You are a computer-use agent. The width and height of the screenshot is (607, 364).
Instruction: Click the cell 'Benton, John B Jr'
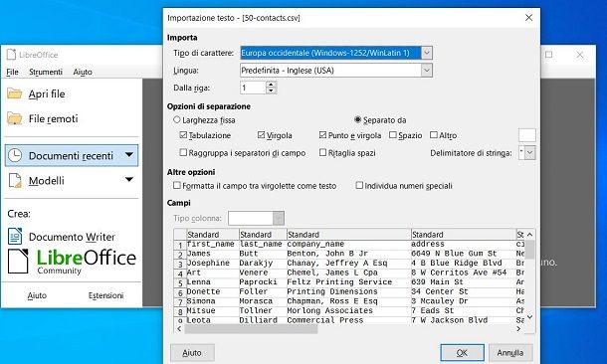pyautogui.click(x=327, y=254)
